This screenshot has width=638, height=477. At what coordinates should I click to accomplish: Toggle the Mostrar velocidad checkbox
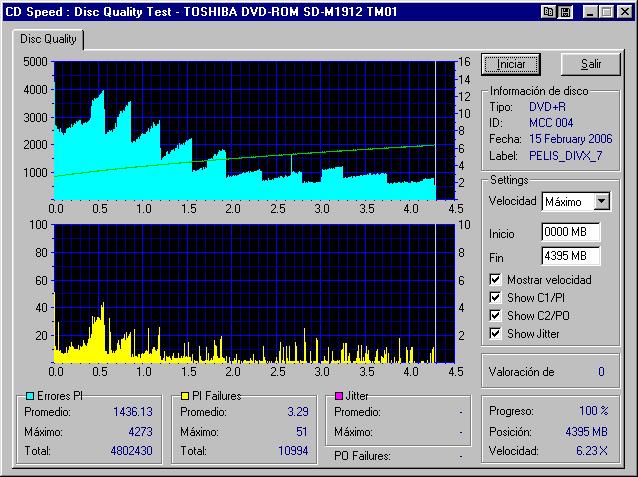coord(497,279)
